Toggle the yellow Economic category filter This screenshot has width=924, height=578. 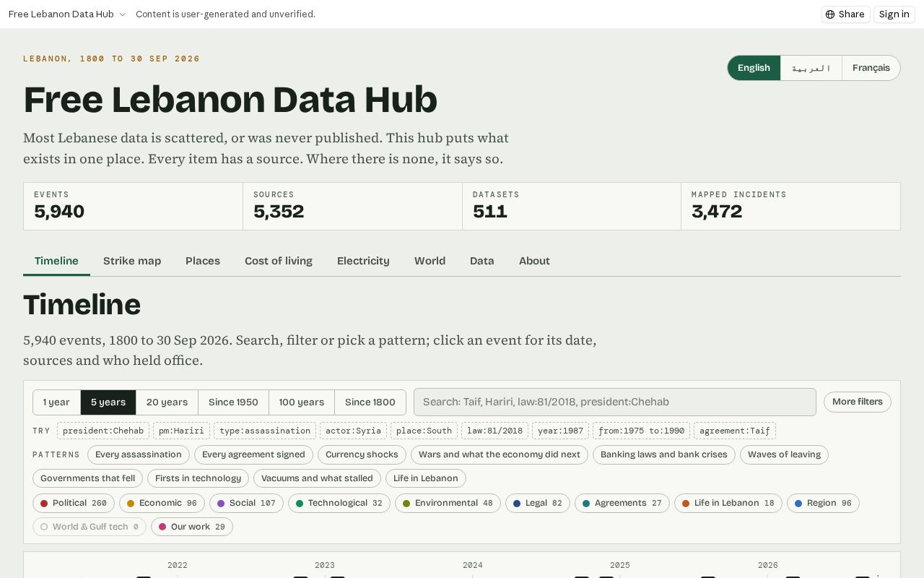tap(162, 503)
